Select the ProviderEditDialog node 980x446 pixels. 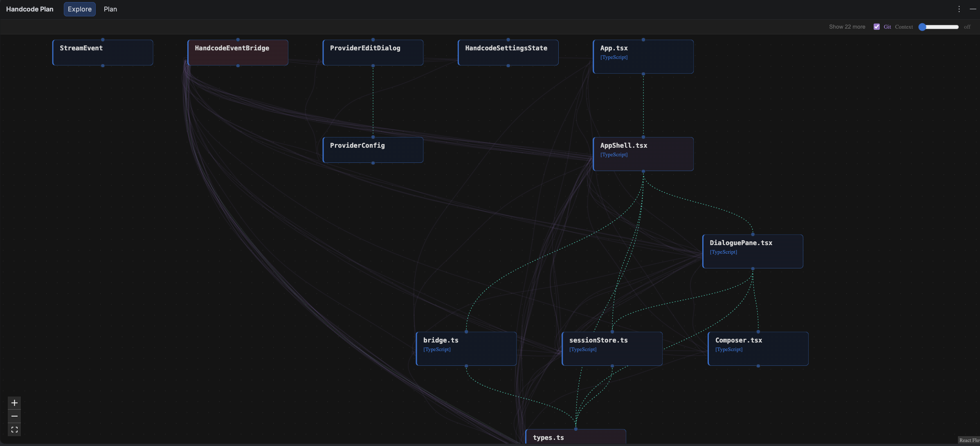coord(373,52)
